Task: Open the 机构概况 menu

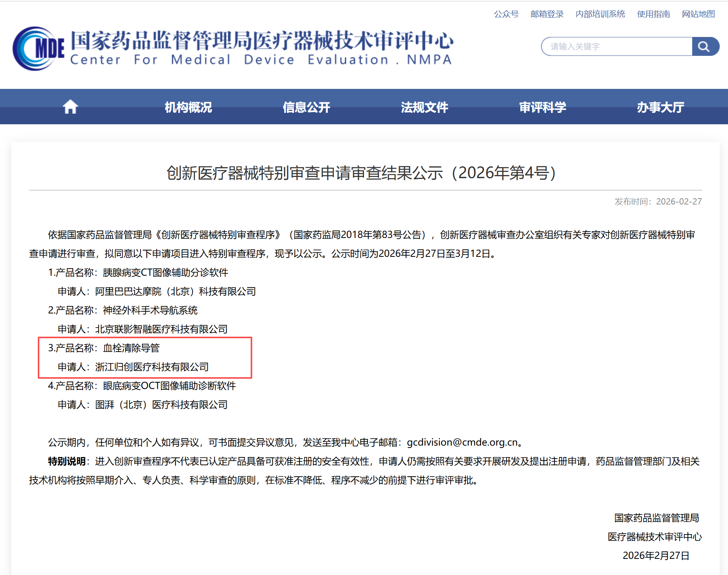Action: pos(188,107)
